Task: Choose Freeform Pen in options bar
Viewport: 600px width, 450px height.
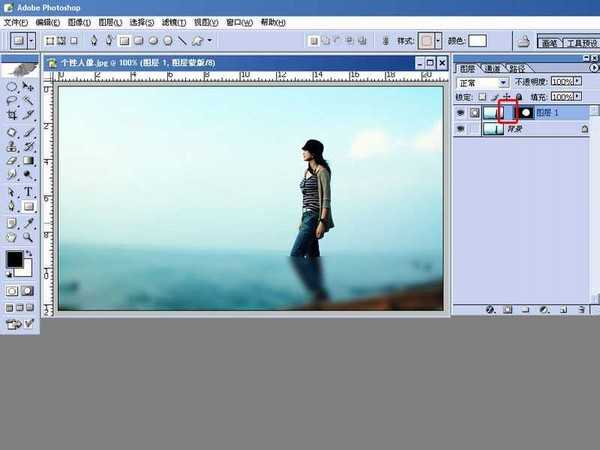Action: [109, 40]
